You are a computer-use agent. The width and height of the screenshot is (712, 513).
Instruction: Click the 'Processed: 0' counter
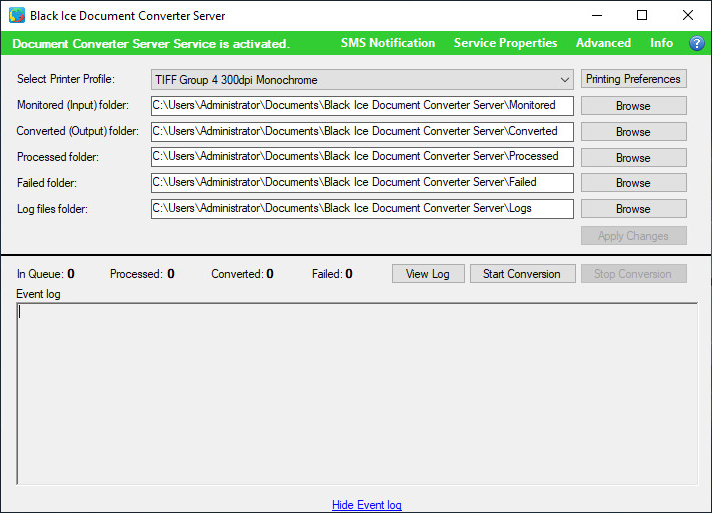(x=142, y=274)
